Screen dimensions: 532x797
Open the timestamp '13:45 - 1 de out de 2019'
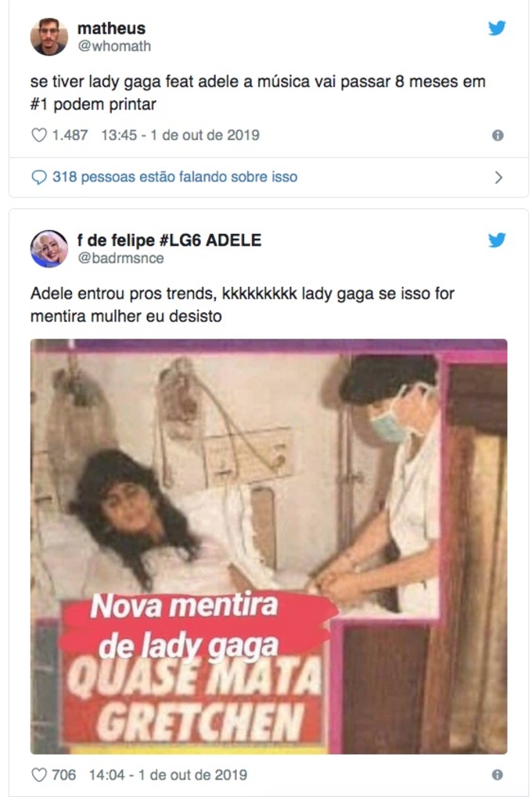[x=180, y=135]
